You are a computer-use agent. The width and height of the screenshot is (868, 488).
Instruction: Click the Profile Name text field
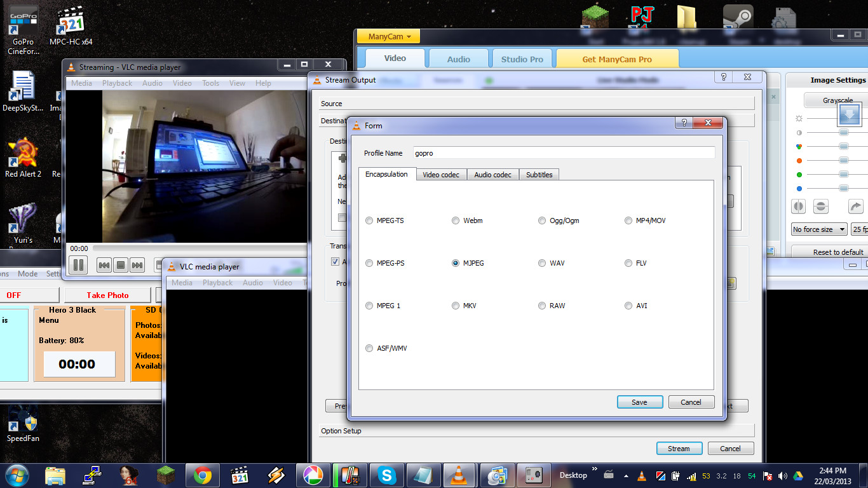point(564,153)
